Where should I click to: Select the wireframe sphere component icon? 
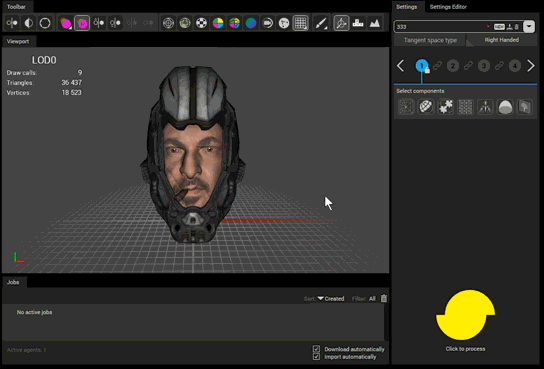[426, 107]
